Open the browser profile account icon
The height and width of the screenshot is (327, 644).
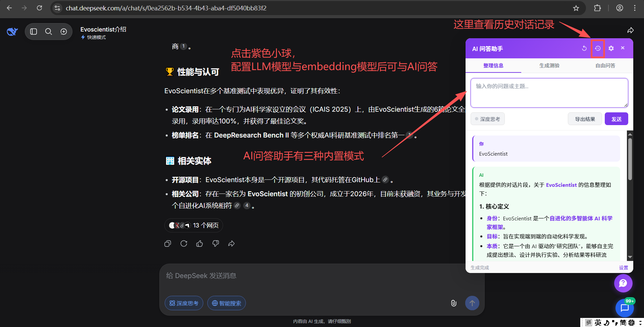(x=620, y=8)
